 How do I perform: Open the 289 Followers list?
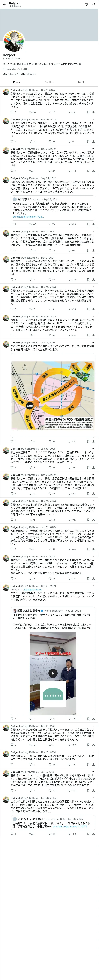pyautogui.click(x=28, y=74)
